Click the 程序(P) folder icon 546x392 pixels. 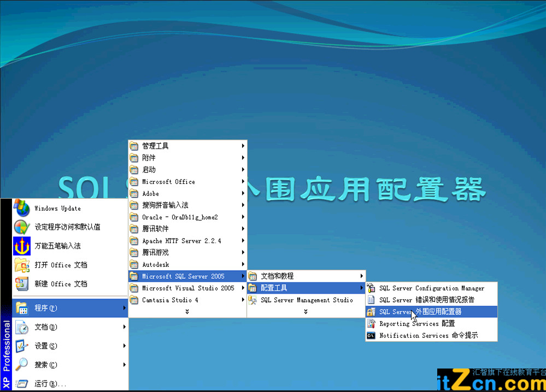(x=22, y=308)
